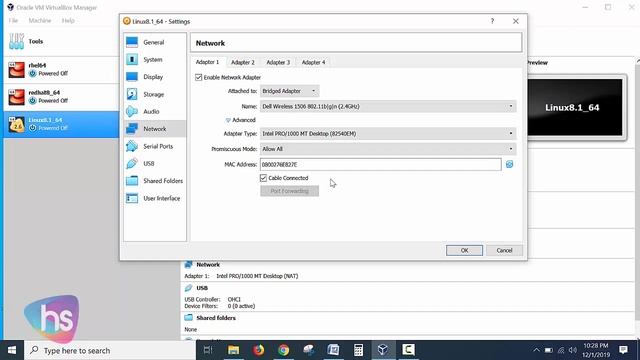Switch to the Adapter 3 tab
The image size is (640, 360).
(278, 62)
